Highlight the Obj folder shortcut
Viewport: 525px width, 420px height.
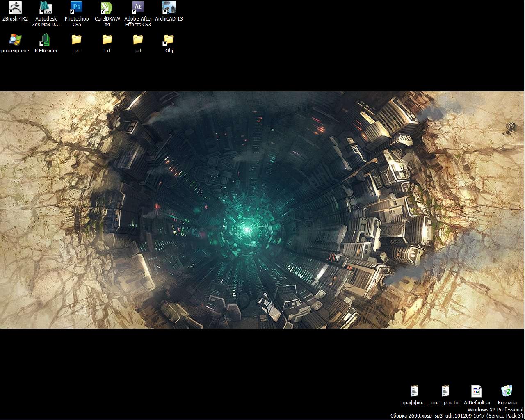click(169, 40)
